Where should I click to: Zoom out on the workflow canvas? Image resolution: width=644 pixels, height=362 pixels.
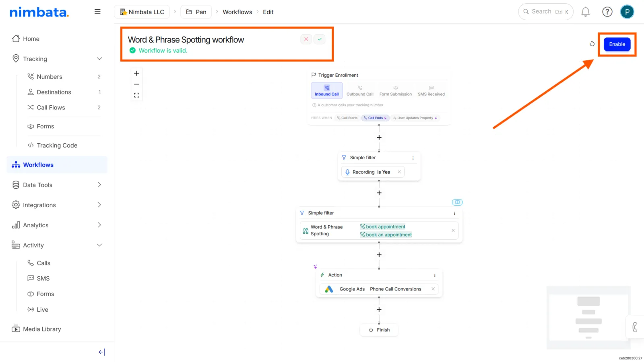coord(137,84)
